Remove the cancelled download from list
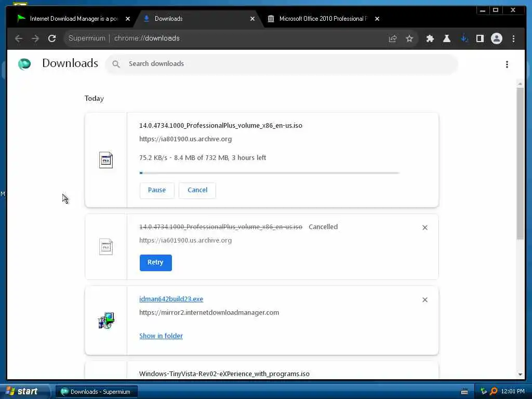532x399 pixels. click(x=425, y=228)
